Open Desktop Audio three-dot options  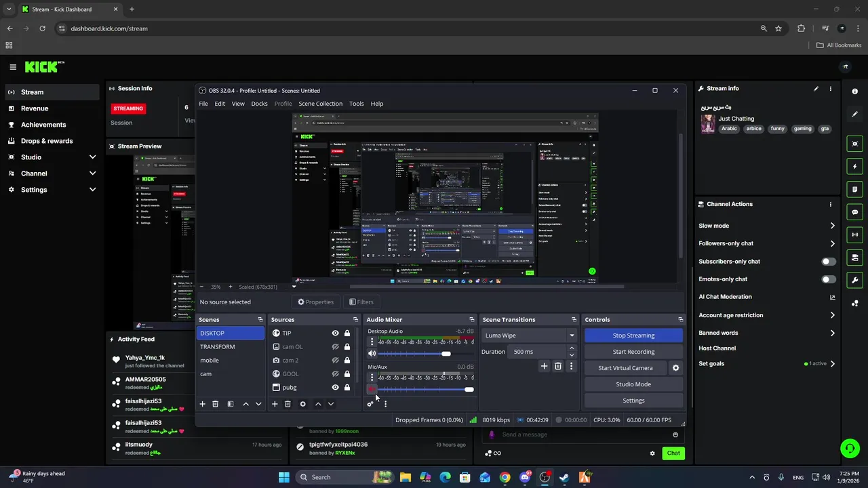click(372, 342)
